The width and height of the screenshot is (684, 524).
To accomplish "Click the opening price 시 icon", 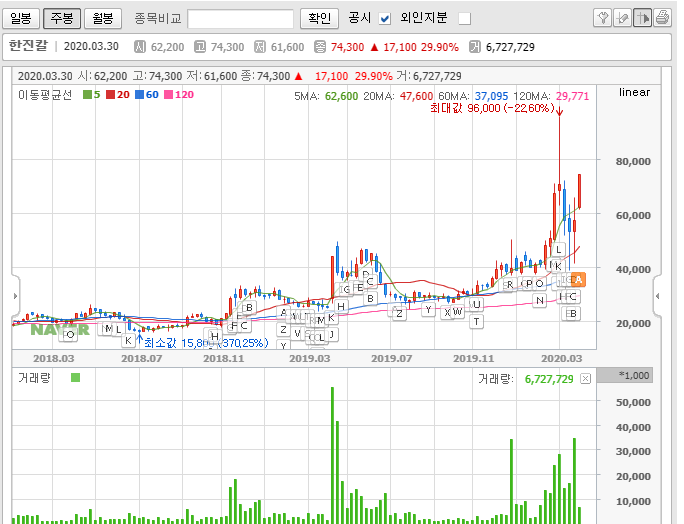I will pos(140,47).
